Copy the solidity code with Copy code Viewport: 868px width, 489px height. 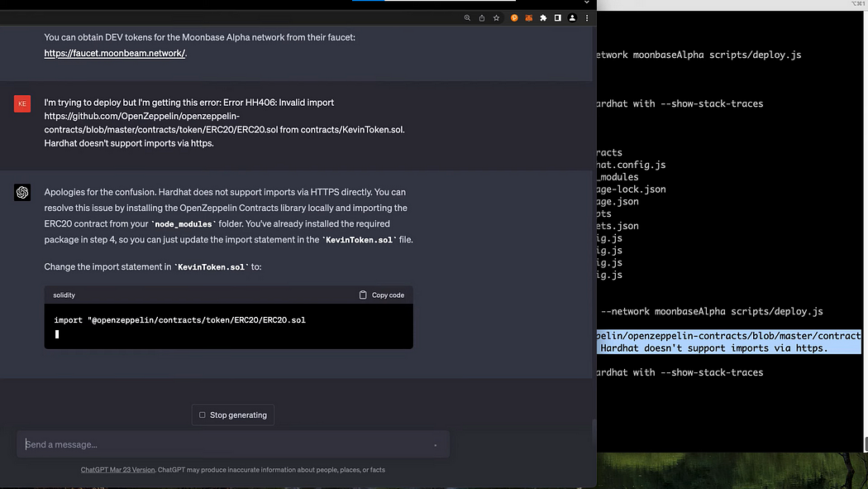click(382, 295)
